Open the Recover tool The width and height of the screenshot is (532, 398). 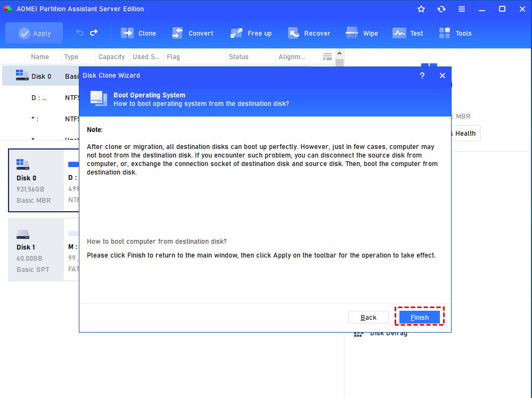[309, 33]
